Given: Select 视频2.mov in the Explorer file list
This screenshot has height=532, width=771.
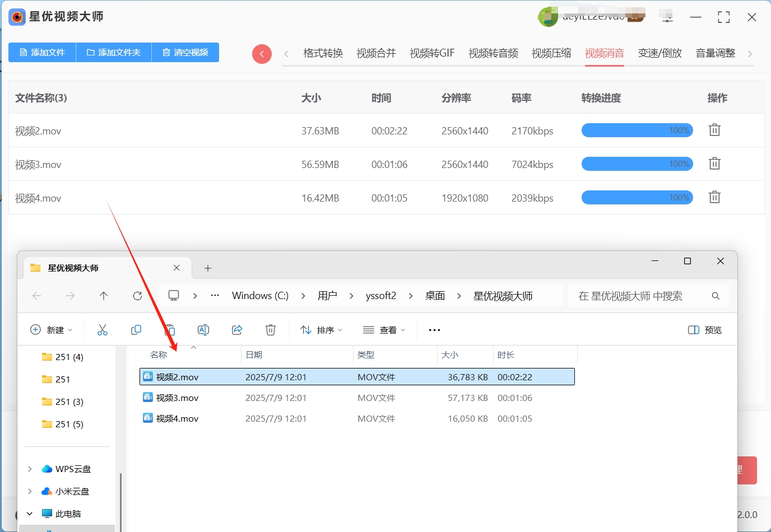Looking at the screenshot, I should click(357, 377).
